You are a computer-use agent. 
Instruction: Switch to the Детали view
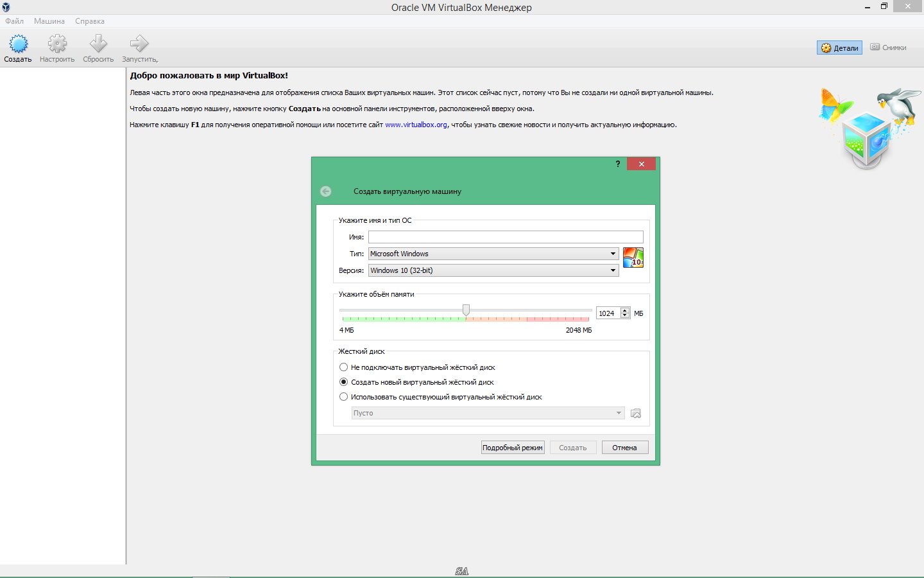[x=839, y=48]
